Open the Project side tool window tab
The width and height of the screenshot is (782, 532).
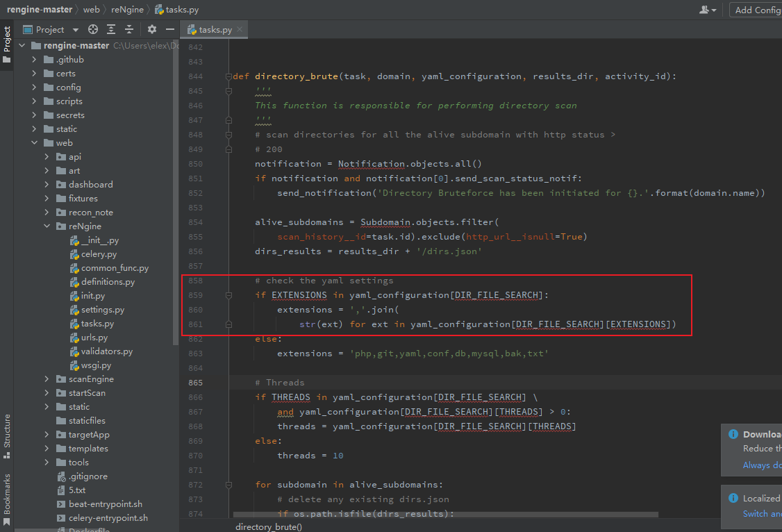click(x=6, y=44)
